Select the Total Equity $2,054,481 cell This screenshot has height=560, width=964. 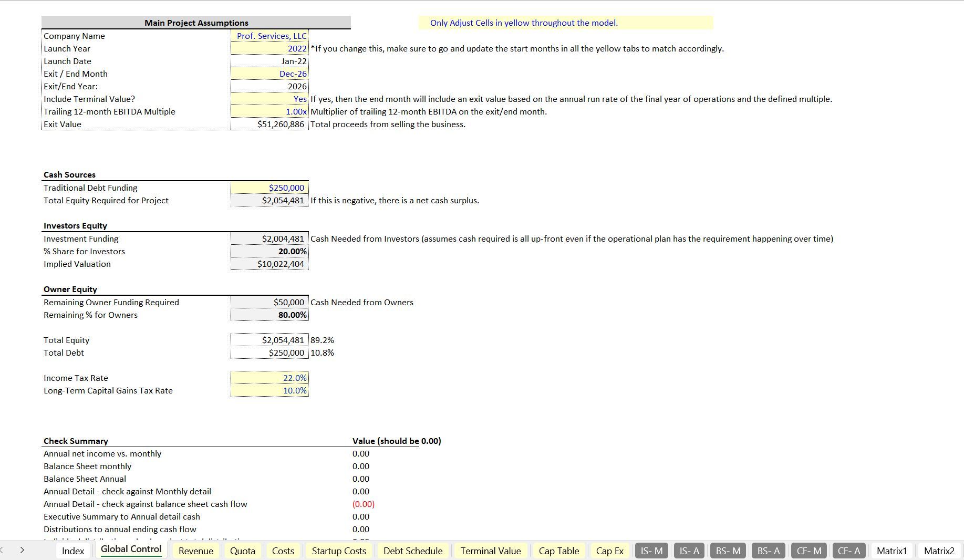click(269, 340)
